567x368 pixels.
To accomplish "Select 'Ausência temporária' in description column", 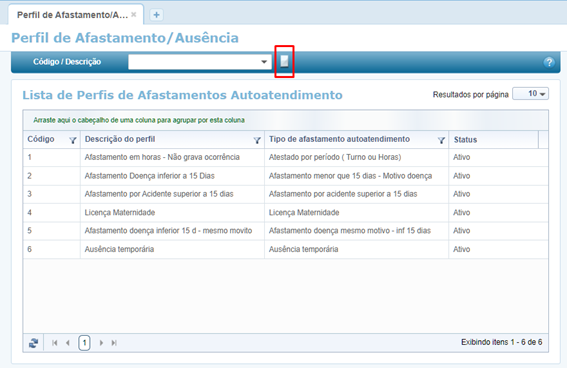I will click(119, 249).
